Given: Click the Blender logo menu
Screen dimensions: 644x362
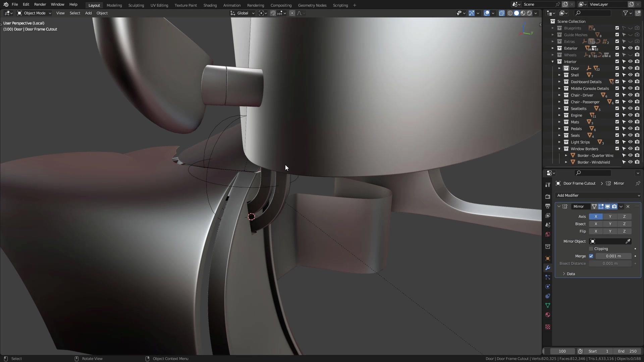Looking at the screenshot, I should (6, 4).
